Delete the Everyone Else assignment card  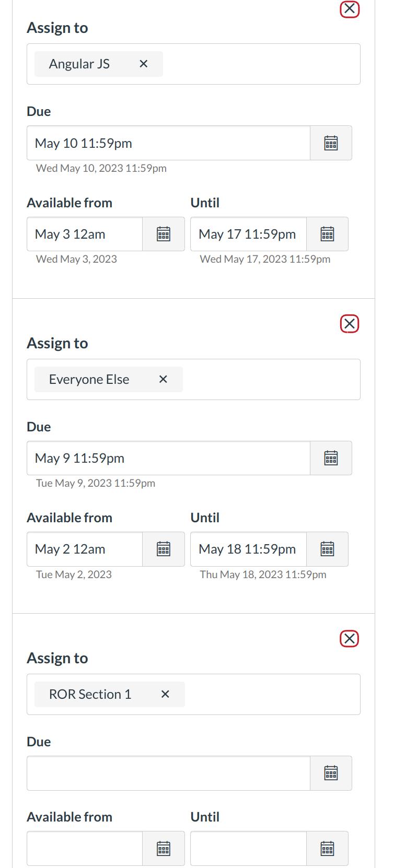point(350,324)
